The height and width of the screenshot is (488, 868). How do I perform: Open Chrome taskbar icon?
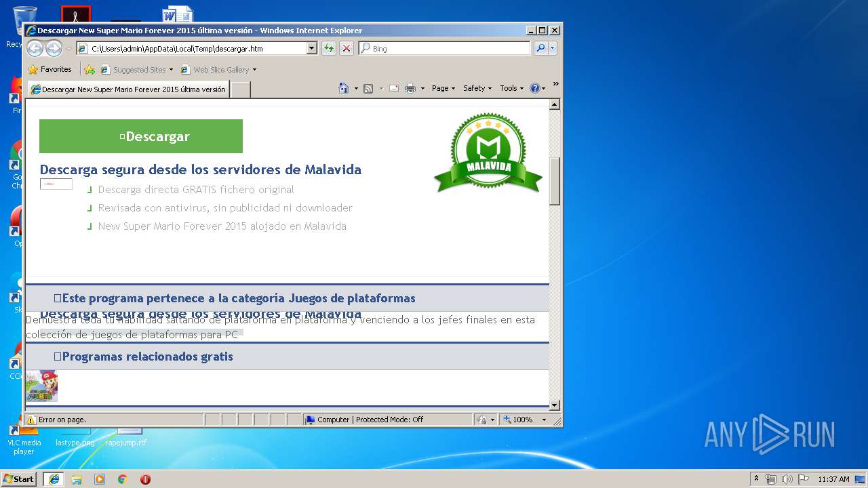tap(122, 479)
